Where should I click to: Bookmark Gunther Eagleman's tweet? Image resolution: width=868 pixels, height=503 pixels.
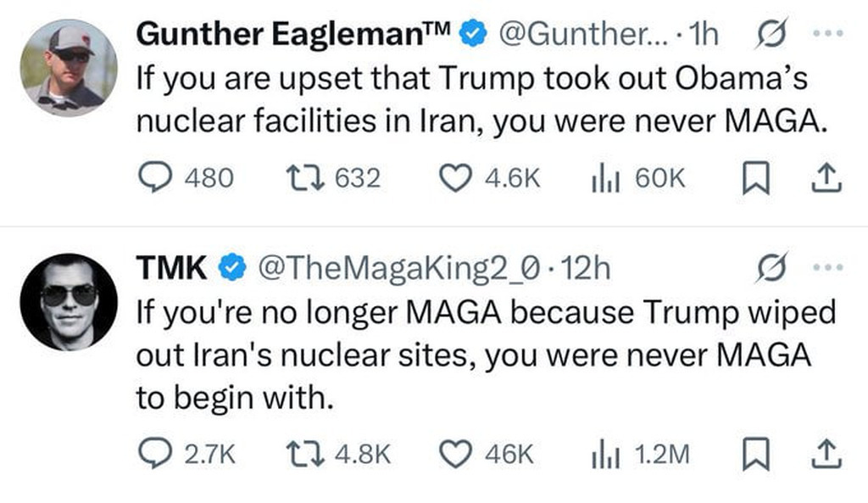(x=754, y=178)
